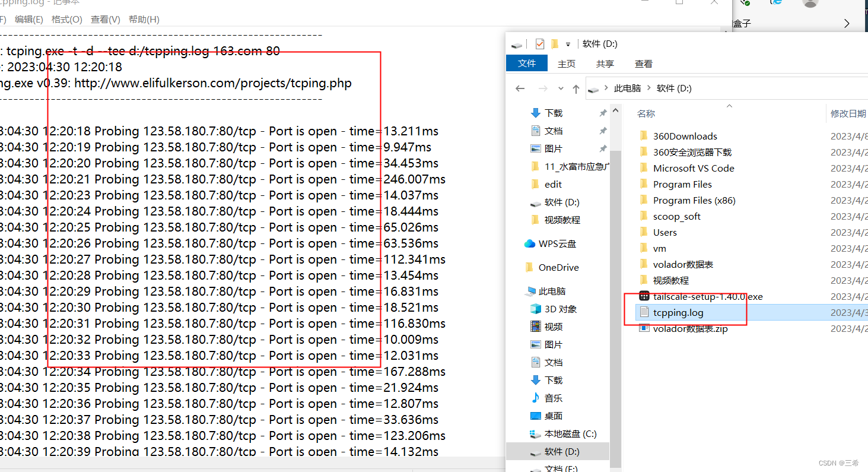The height and width of the screenshot is (472, 868).
Task: Open WPS云盘 in the navigation pane
Action: click(x=557, y=243)
